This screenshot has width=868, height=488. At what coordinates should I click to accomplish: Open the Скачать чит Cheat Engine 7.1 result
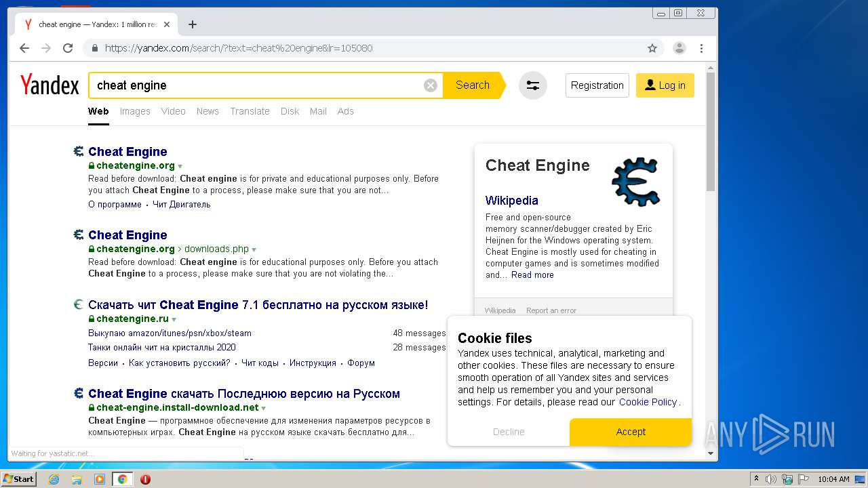(x=258, y=305)
